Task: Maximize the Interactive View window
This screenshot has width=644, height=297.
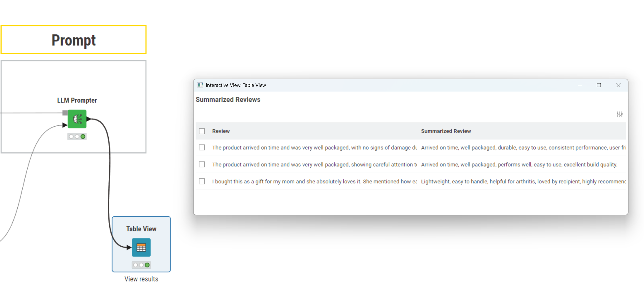Action: coord(599,85)
